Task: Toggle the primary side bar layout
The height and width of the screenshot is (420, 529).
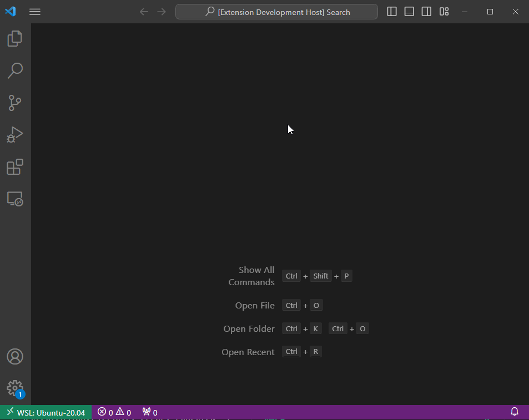Action: click(392, 12)
